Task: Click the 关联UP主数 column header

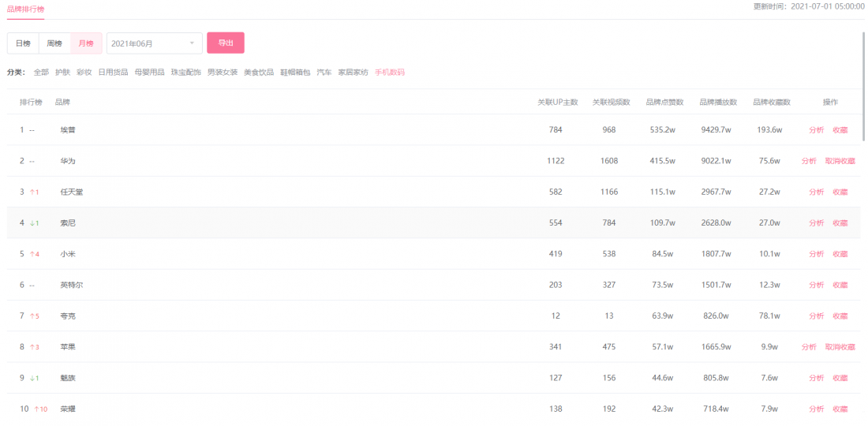Action: coord(558,103)
